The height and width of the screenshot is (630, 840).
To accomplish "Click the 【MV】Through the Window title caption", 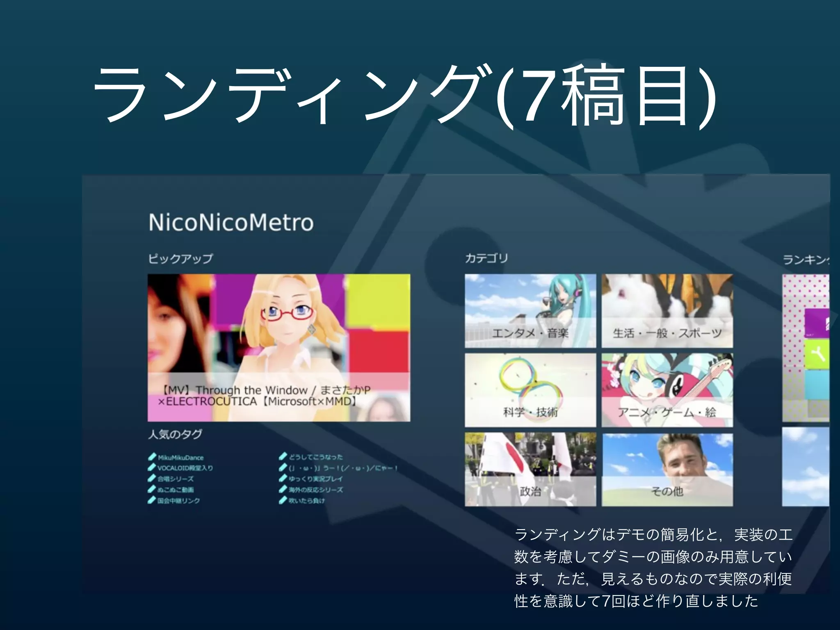I will (x=265, y=395).
